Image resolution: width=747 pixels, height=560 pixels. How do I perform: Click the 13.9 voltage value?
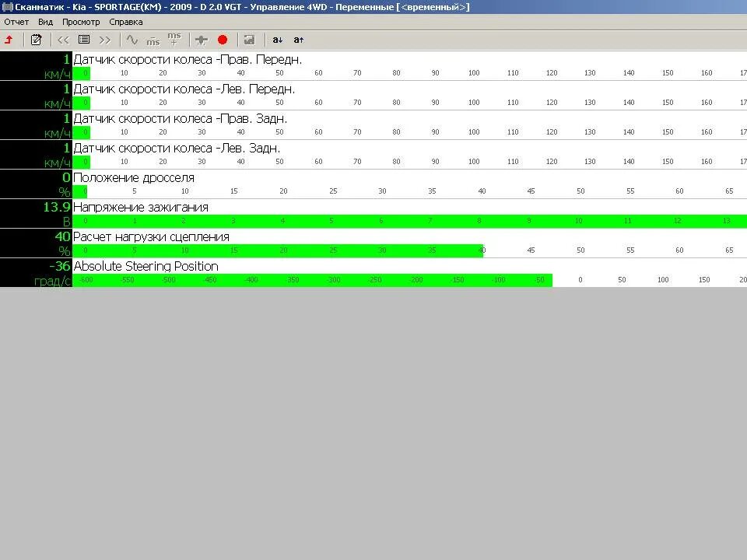(x=57, y=207)
